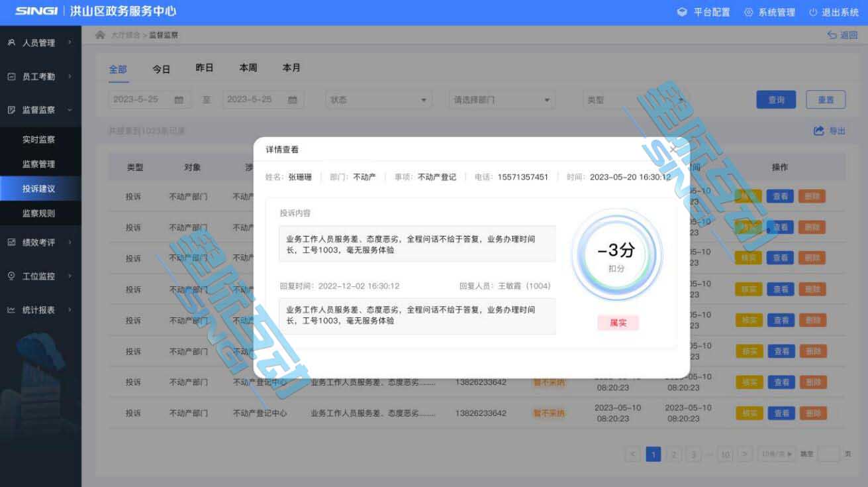
Task: Switch to the 本周 tab
Action: [248, 68]
